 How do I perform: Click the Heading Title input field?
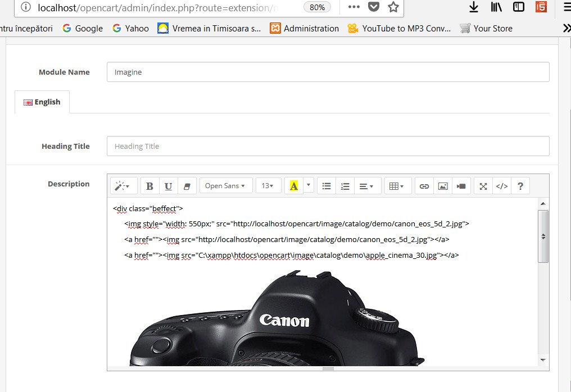(328, 146)
